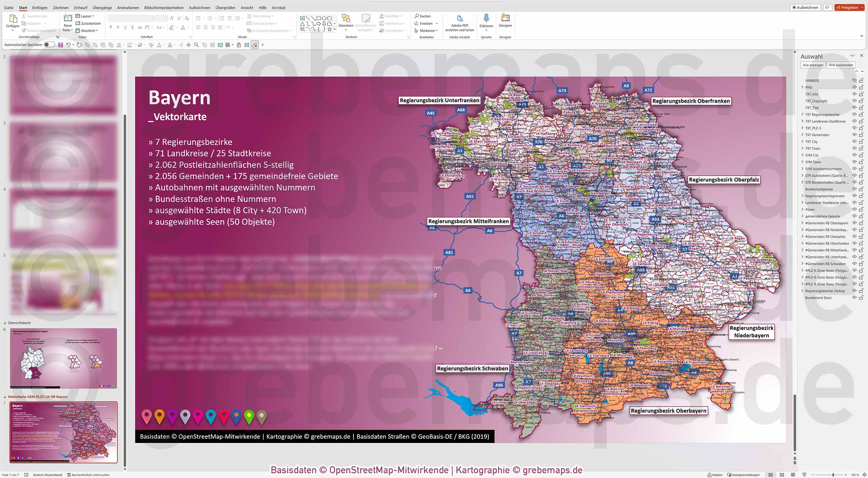
Task: Click the Save icon in Quick Access toolbar
Action: point(60,45)
